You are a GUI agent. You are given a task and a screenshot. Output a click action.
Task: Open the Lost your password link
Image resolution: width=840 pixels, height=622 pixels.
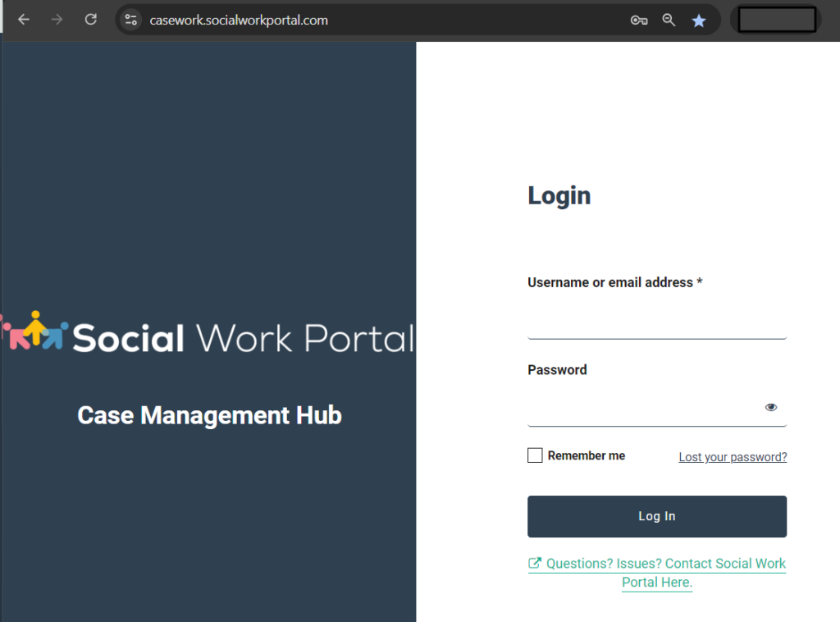(733, 456)
